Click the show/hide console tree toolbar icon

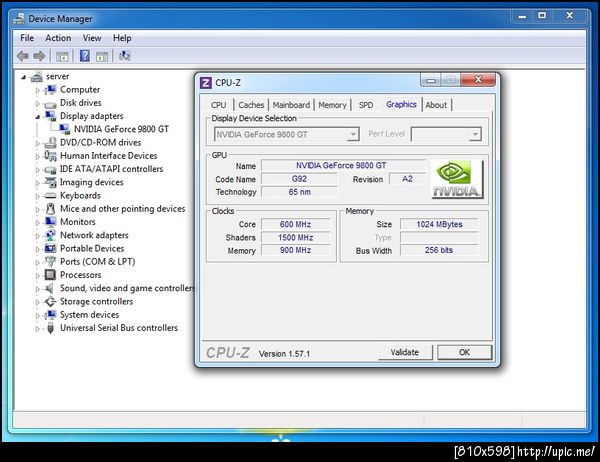(62, 57)
